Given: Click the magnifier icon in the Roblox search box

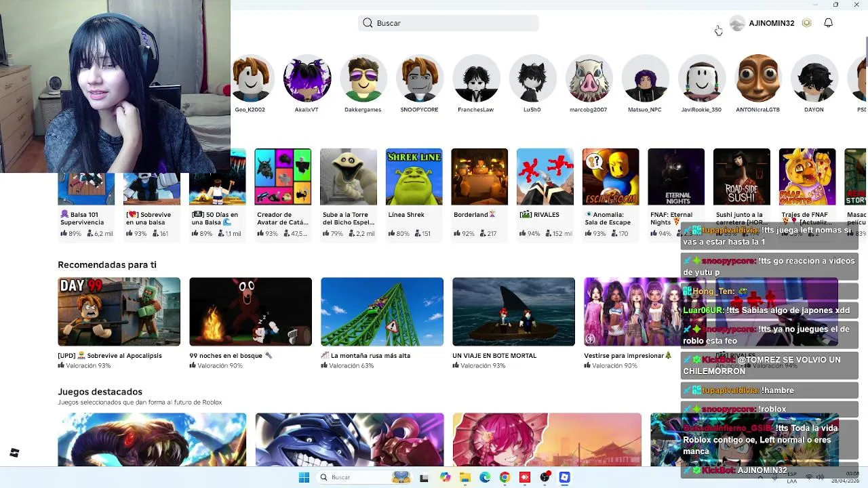Looking at the screenshot, I should tap(368, 23).
